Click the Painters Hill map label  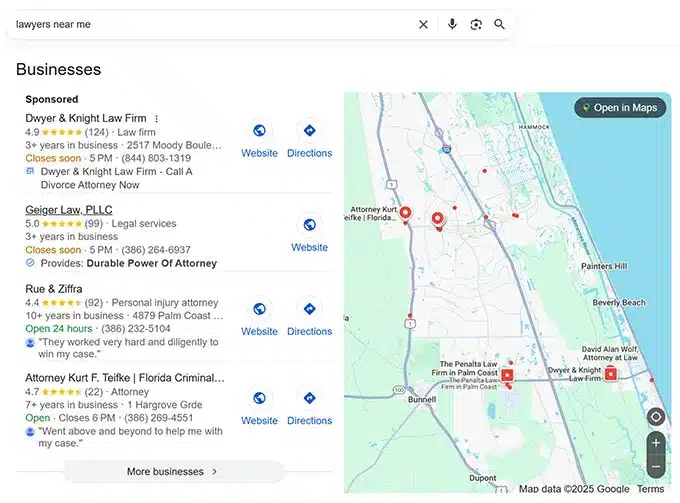tap(604, 266)
